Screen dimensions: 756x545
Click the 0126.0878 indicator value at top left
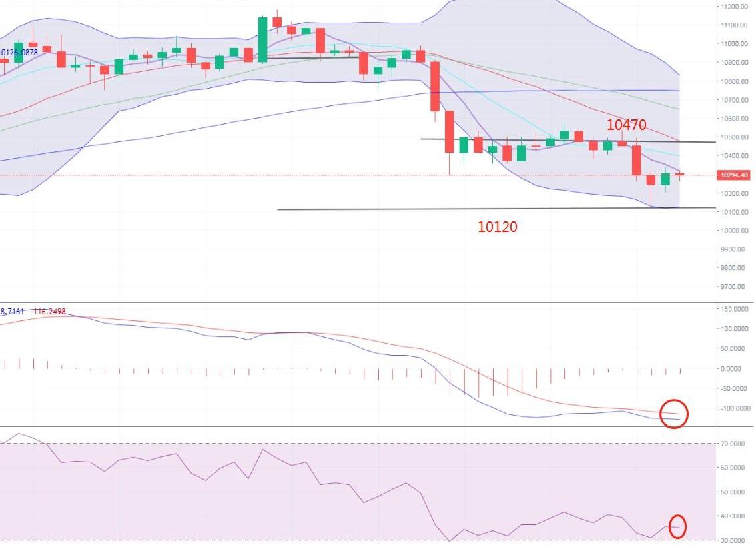[x=19, y=52]
